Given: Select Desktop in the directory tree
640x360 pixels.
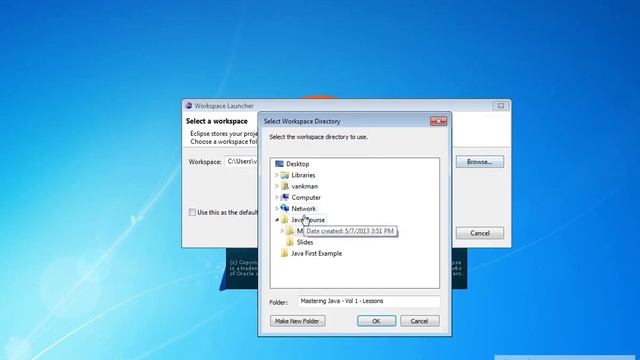Looking at the screenshot, I should pos(298,164).
